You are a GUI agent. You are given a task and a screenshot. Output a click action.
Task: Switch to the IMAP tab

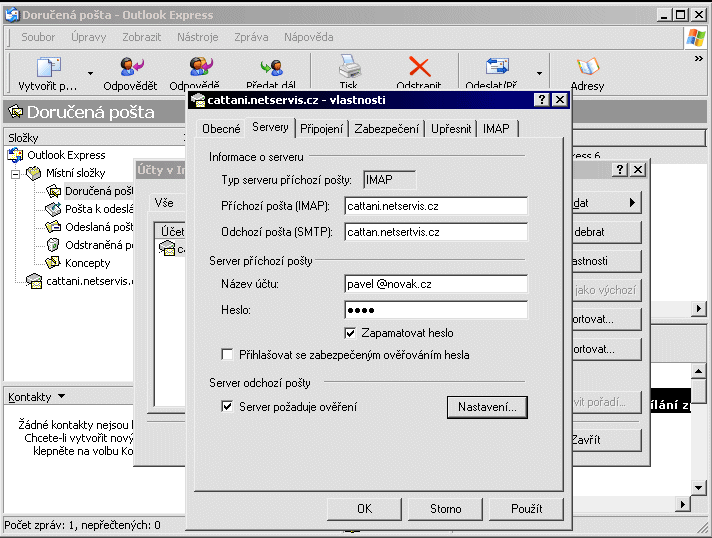(496, 129)
